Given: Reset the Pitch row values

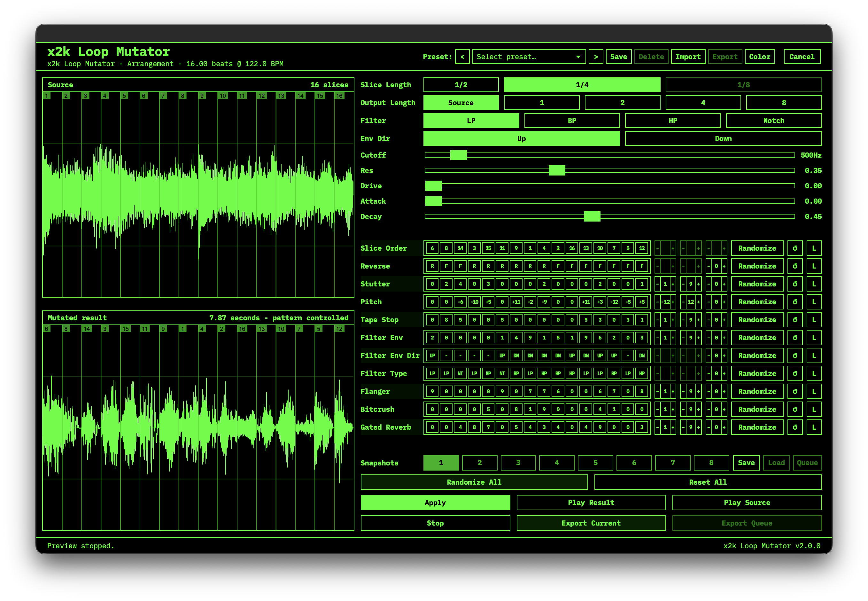Looking at the screenshot, I should coord(794,302).
